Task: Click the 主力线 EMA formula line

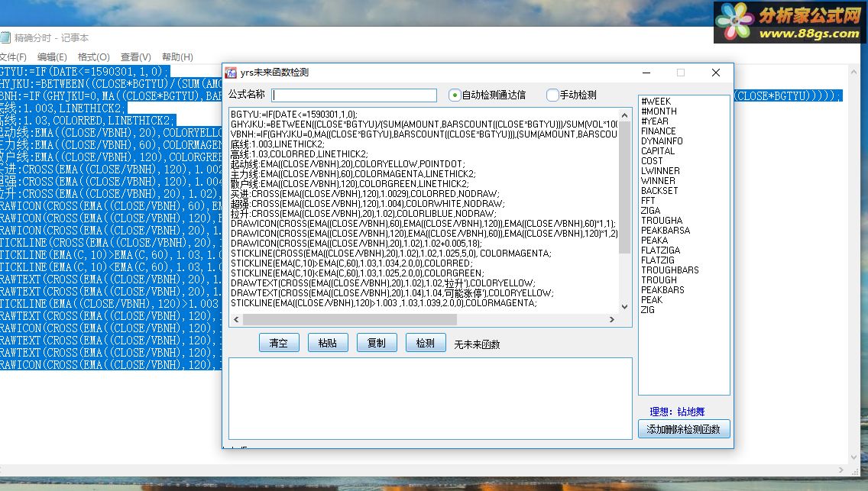Action: 353,174
